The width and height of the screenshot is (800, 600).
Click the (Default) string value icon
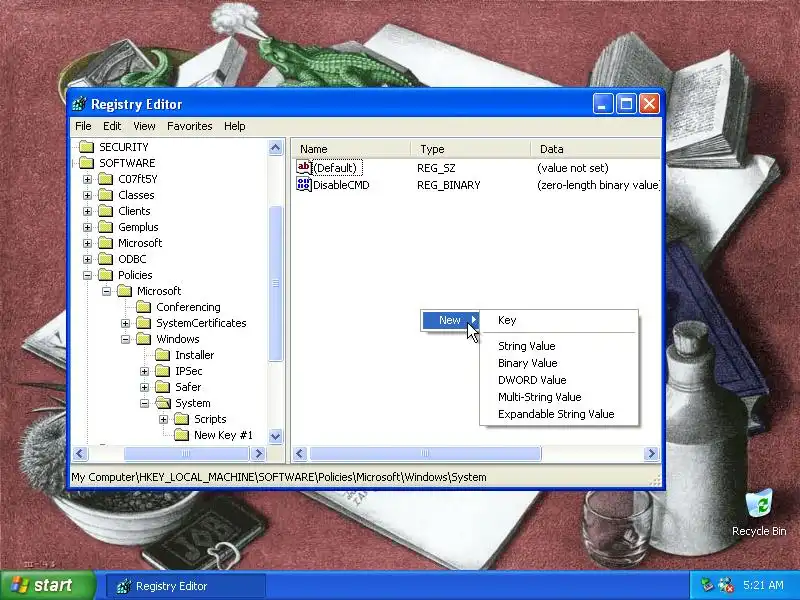click(304, 167)
